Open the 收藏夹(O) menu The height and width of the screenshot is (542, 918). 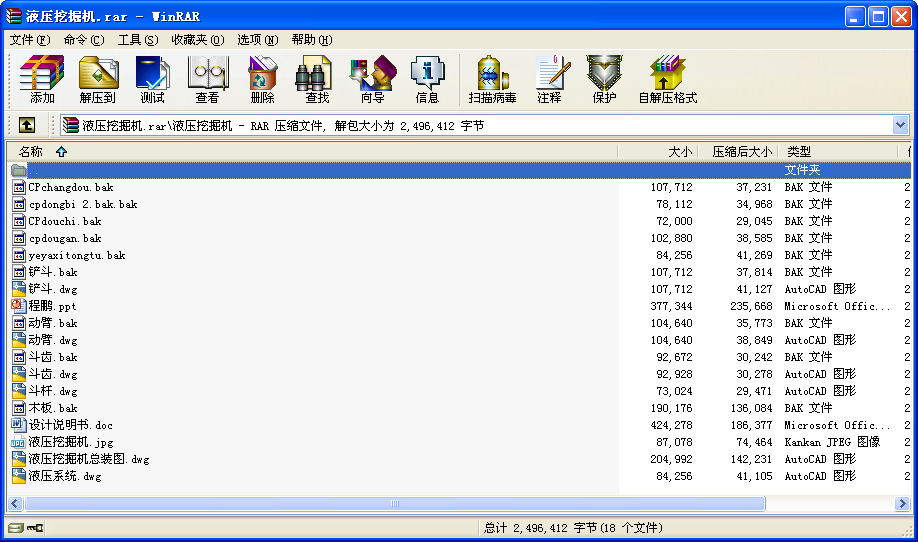click(x=197, y=40)
